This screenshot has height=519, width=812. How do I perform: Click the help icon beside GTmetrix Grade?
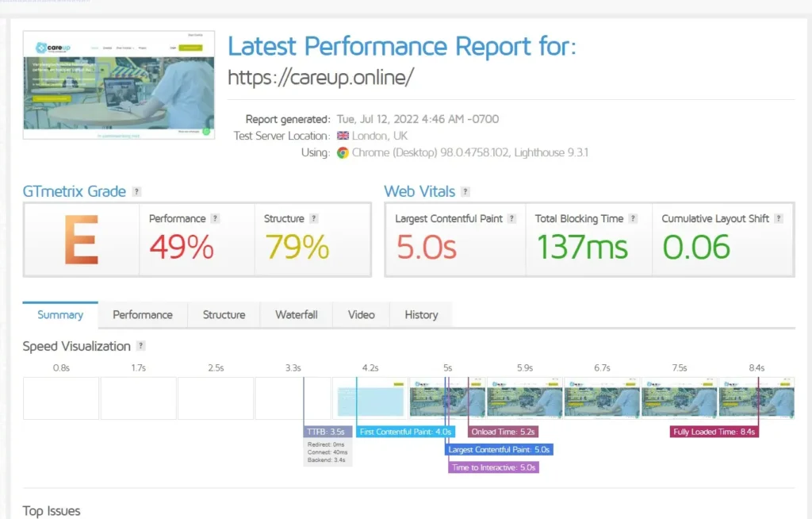pos(137,192)
